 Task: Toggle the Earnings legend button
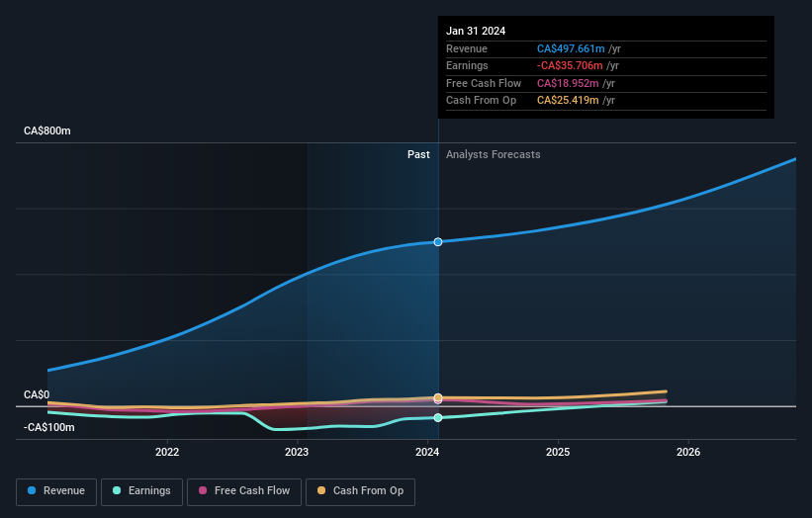141,491
